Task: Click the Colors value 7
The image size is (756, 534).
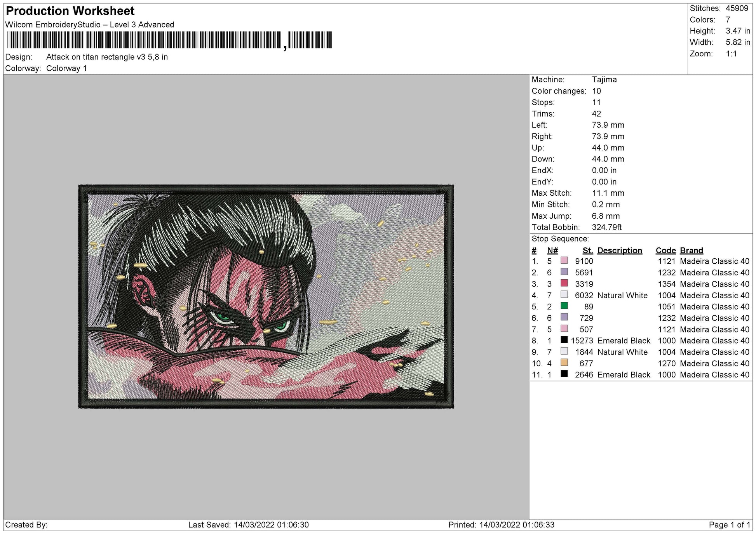Action: (x=728, y=20)
